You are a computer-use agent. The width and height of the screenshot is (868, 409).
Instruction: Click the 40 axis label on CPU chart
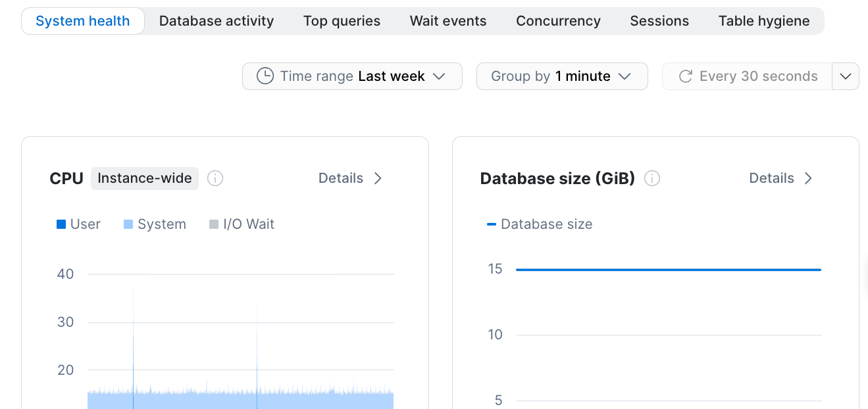(66, 274)
